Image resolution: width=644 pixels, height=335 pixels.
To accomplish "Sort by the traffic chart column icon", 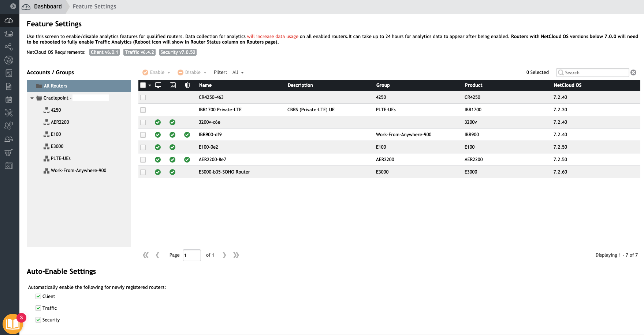I will pyautogui.click(x=173, y=85).
